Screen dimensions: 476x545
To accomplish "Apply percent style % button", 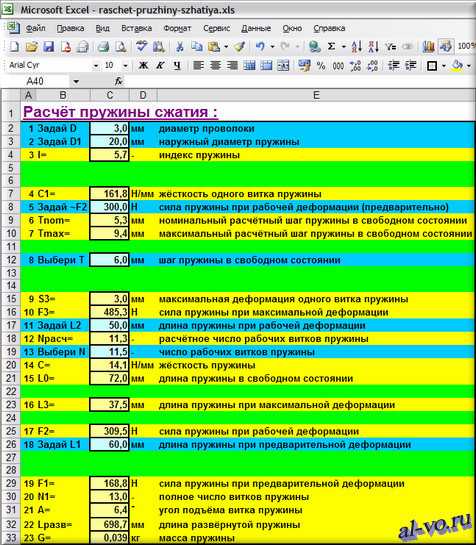I will pyautogui.click(x=321, y=65).
